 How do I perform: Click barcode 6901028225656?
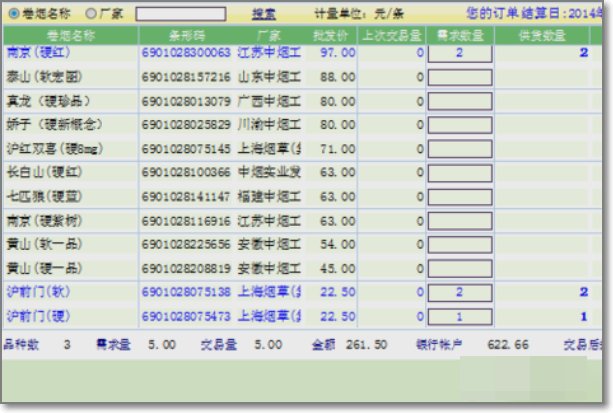186,244
